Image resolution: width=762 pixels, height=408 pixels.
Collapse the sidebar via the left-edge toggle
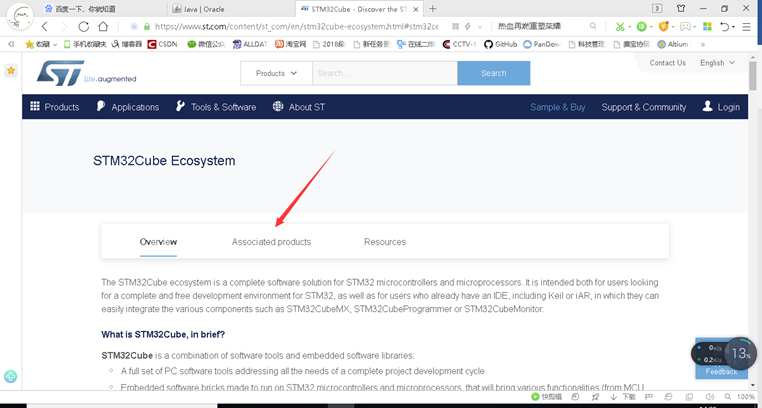point(11,44)
